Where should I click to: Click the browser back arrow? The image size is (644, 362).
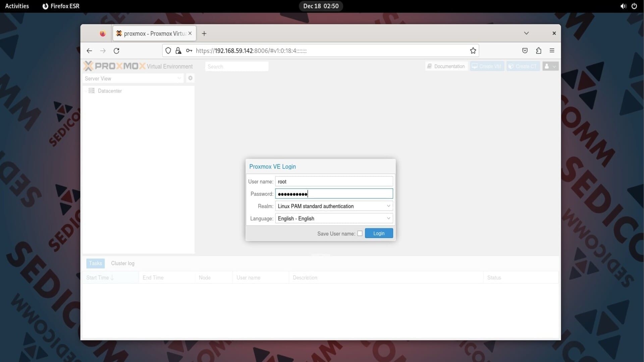tap(89, 51)
